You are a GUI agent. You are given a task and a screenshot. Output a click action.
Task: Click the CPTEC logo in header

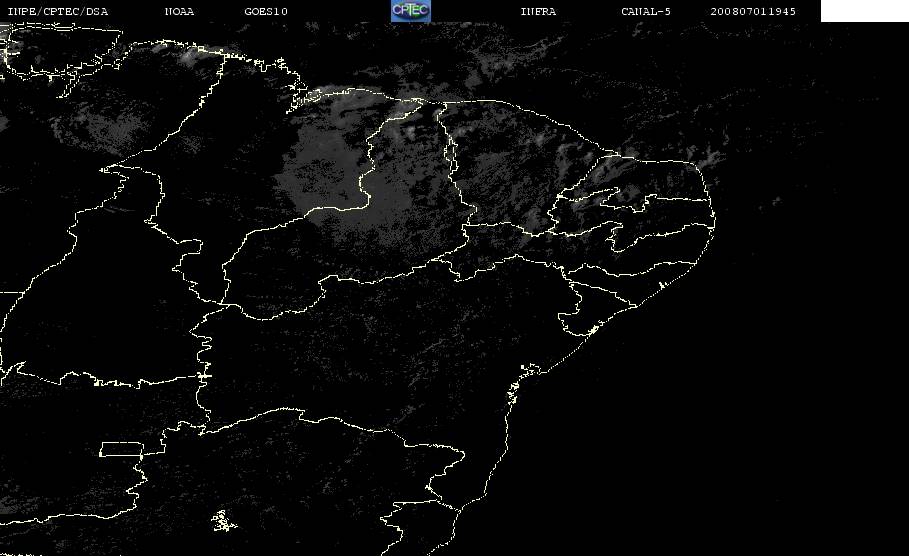point(411,11)
